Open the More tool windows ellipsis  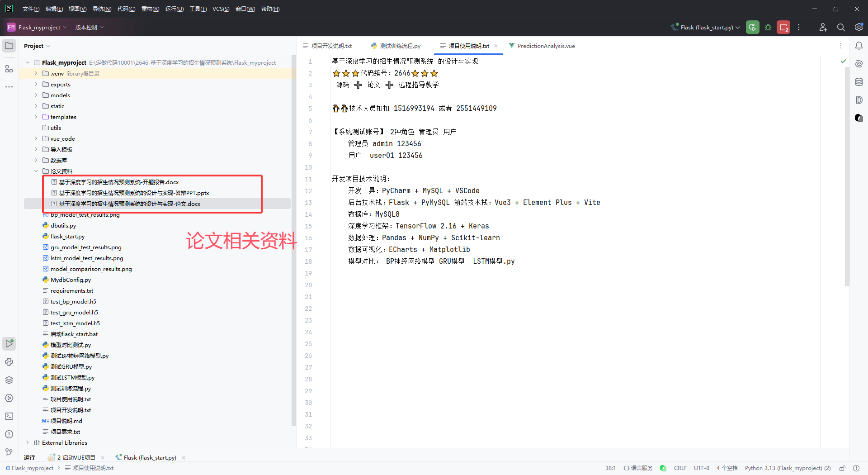coord(9,86)
